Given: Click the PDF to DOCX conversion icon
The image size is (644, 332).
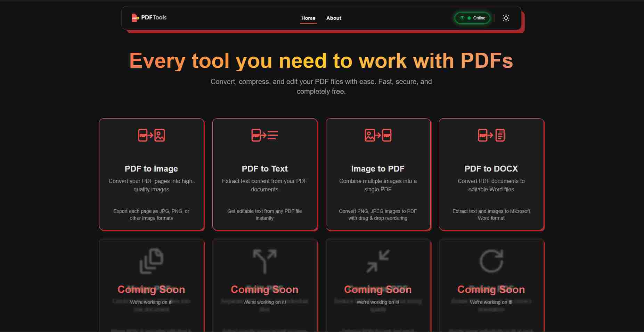Looking at the screenshot, I should [491, 136].
